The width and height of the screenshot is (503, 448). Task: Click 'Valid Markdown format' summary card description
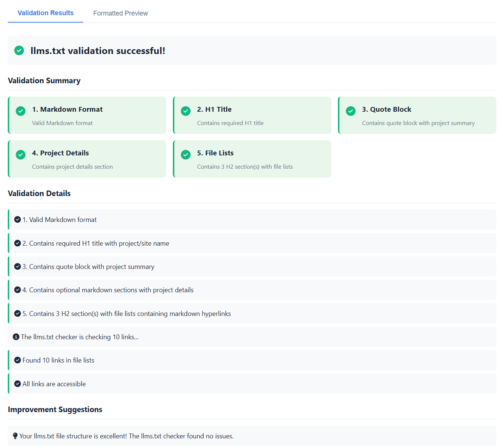click(x=62, y=123)
